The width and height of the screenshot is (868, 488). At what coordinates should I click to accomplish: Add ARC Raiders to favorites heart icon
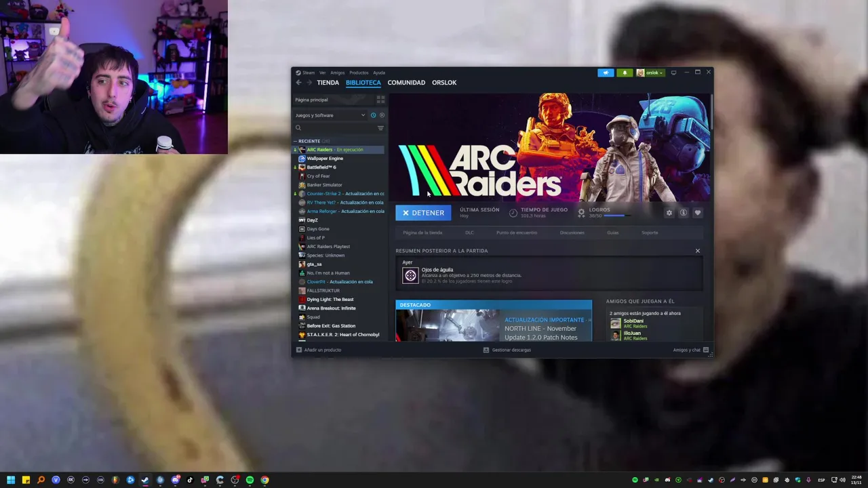698,213
